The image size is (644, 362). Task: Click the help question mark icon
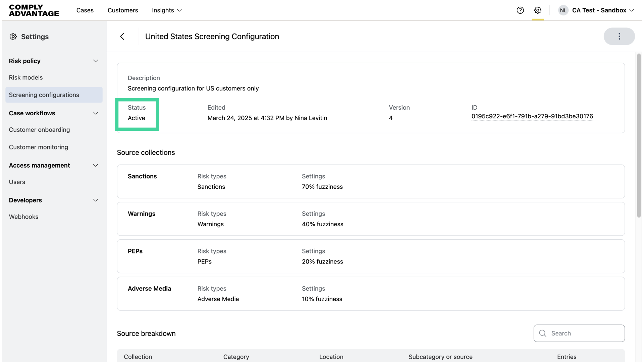pos(520,10)
